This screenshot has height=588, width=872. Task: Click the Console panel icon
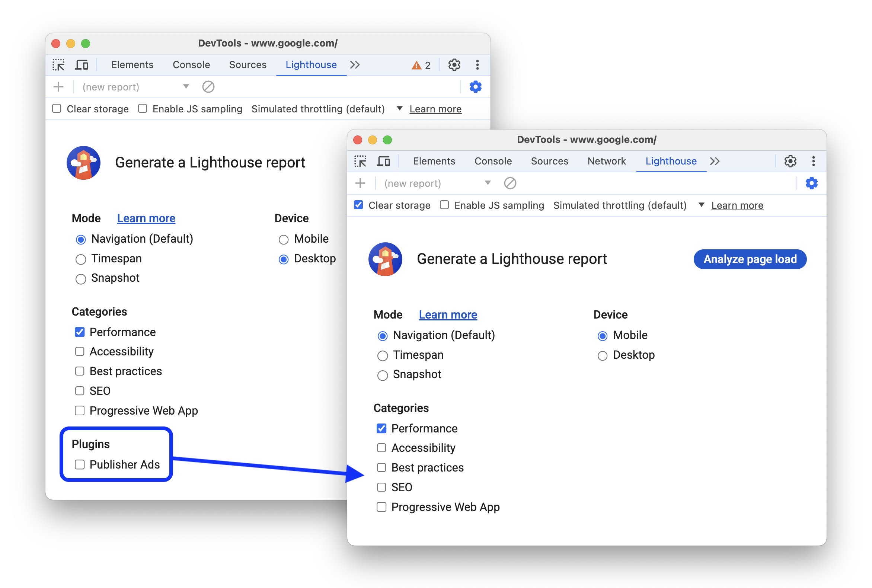491,162
